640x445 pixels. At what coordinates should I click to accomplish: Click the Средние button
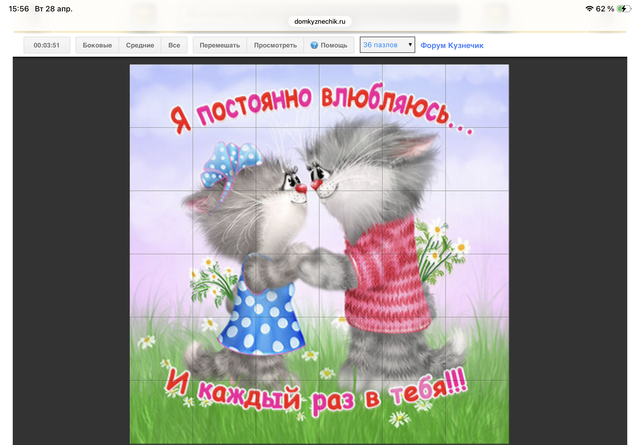(140, 45)
